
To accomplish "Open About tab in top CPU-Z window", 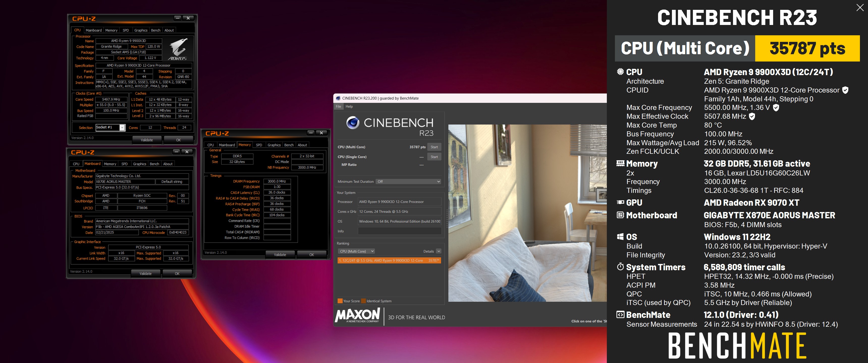I will [169, 30].
